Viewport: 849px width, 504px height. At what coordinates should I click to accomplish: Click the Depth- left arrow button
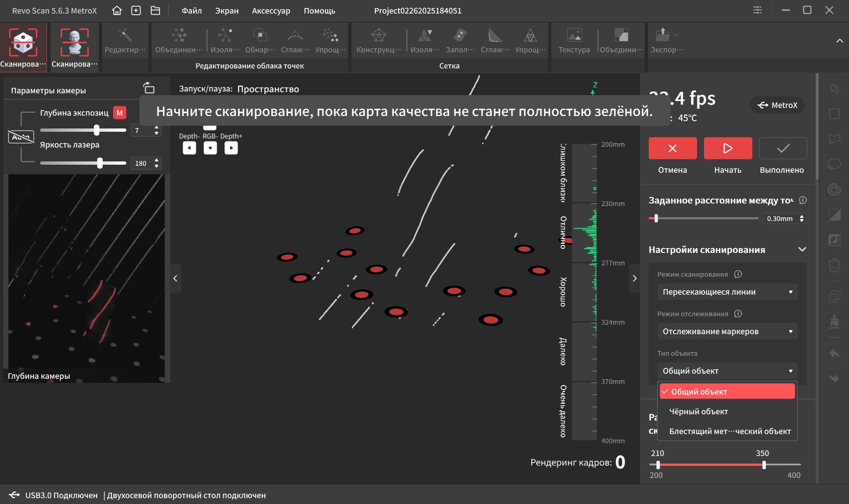[189, 148]
